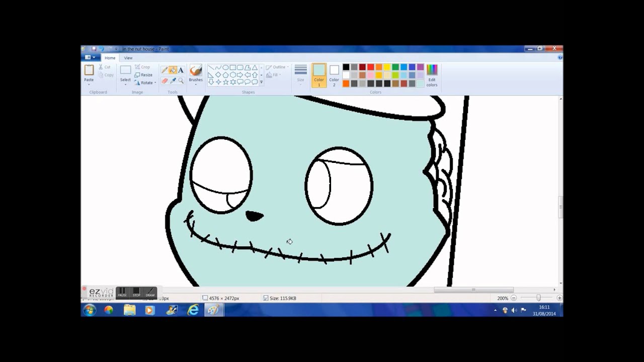Image resolution: width=644 pixels, height=362 pixels.
Task: Choose the Triangle shape
Action: click(x=255, y=67)
